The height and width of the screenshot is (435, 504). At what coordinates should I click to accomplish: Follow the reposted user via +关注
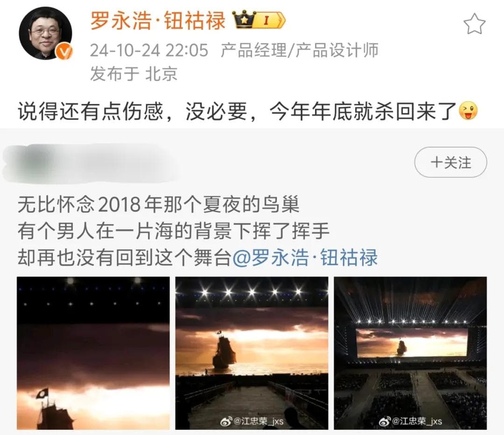(x=451, y=162)
